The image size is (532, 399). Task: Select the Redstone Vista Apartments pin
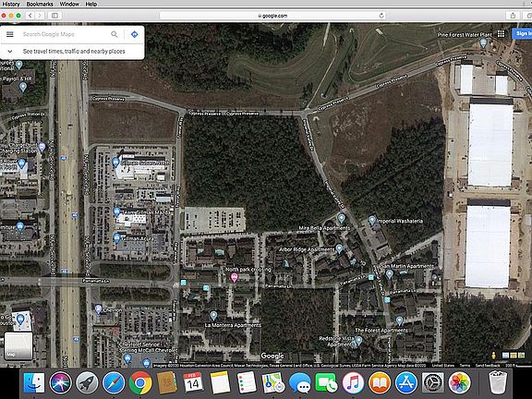[x=358, y=341]
